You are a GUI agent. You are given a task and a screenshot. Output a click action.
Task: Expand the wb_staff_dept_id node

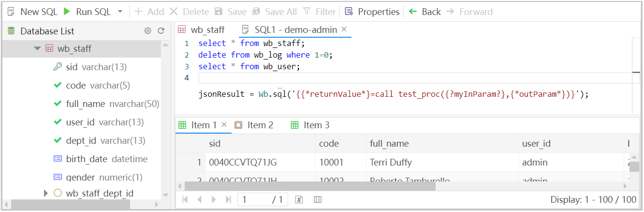(x=46, y=193)
